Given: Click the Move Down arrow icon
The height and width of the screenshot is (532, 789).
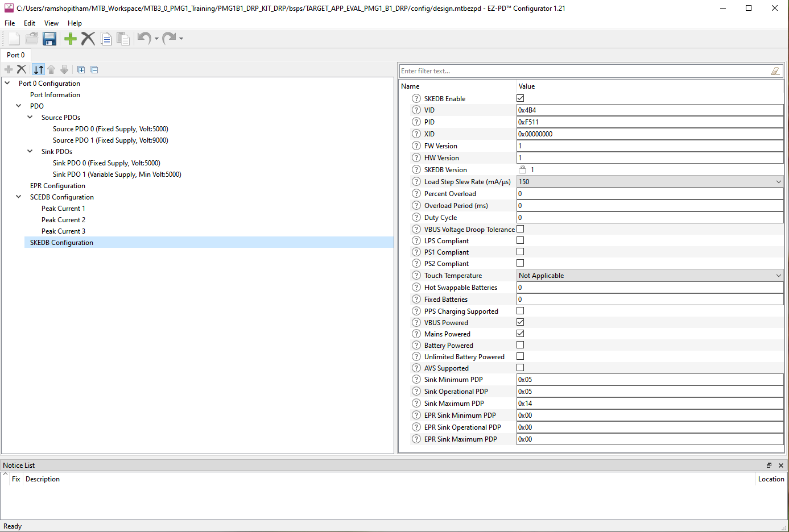Looking at the screenshot, I should 64,69.
